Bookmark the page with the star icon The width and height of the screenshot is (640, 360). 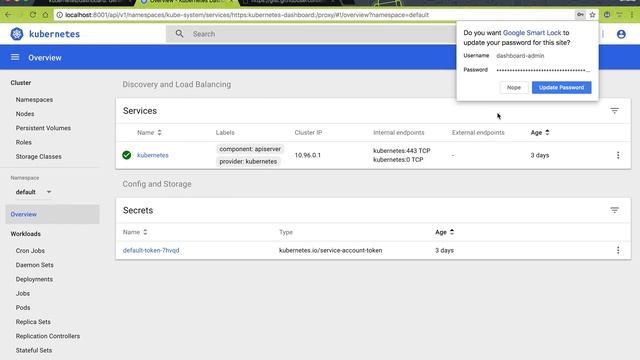(x=592, y=15)
